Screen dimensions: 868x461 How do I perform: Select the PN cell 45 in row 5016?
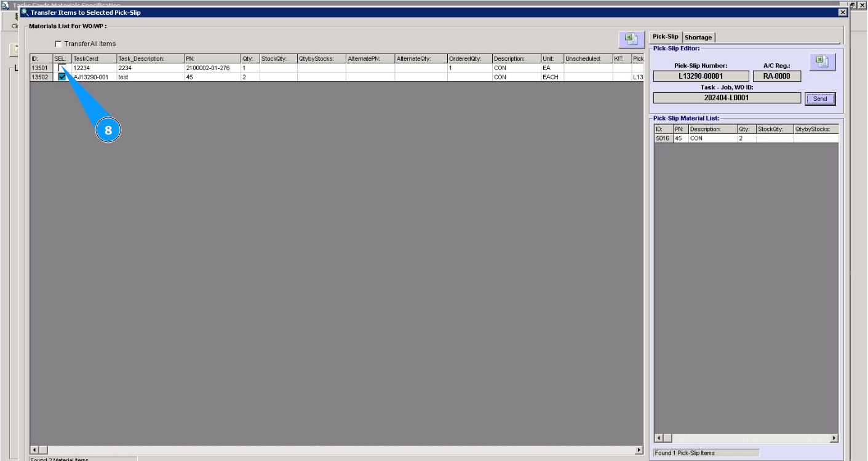(x=680, y=138)
